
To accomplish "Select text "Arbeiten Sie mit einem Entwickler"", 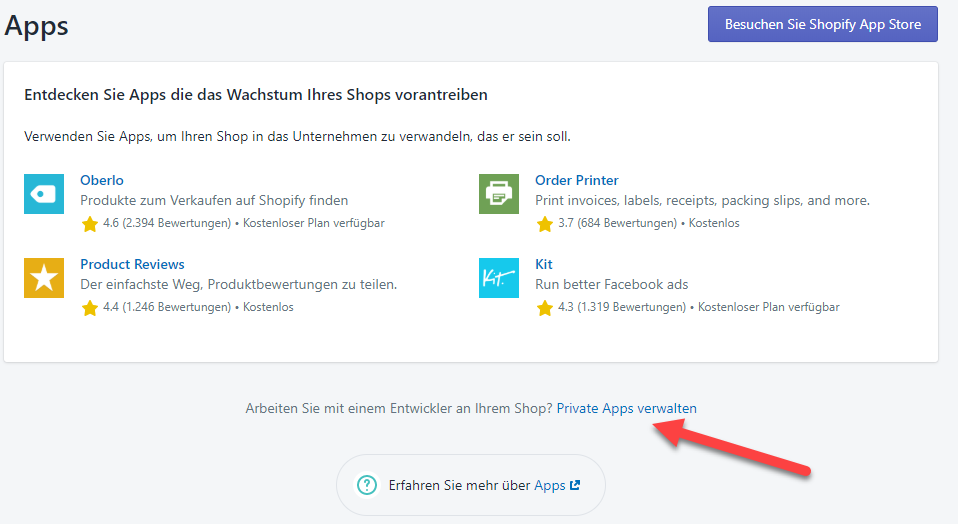I will click(x=399, y=408).
